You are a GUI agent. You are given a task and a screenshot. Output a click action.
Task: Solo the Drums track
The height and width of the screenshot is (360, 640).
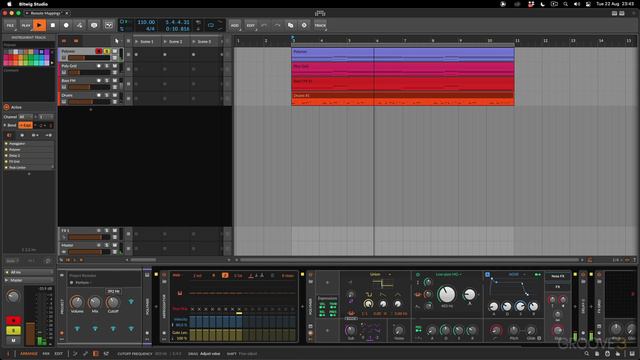tap(107, 95)
